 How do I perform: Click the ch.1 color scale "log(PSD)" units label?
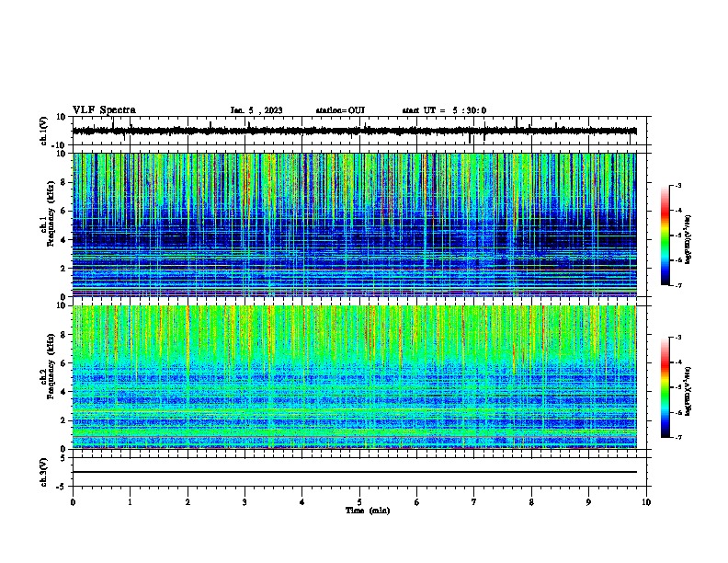point(688,240)
